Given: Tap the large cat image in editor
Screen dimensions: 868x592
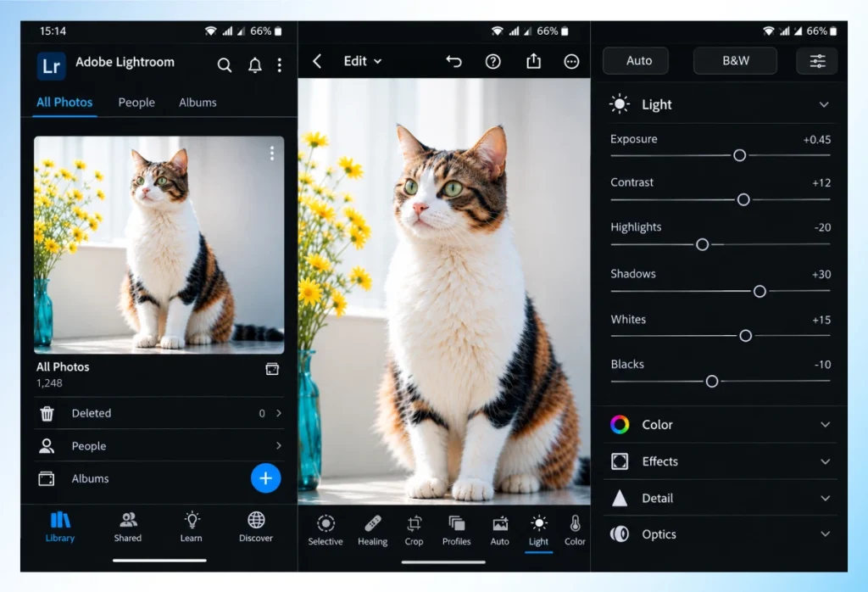Looking at the screenshot, I should click(x=444, y=291).
